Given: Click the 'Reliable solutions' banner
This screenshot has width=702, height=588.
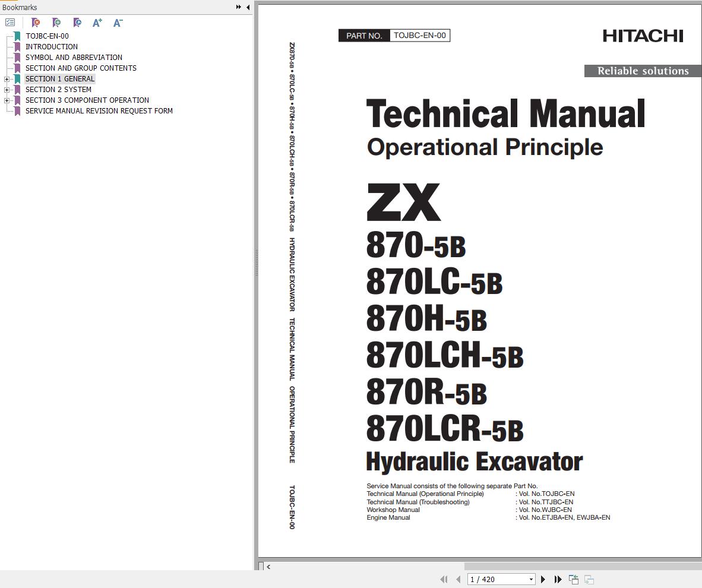Looking at the screenshot, I should coord(643,71).
